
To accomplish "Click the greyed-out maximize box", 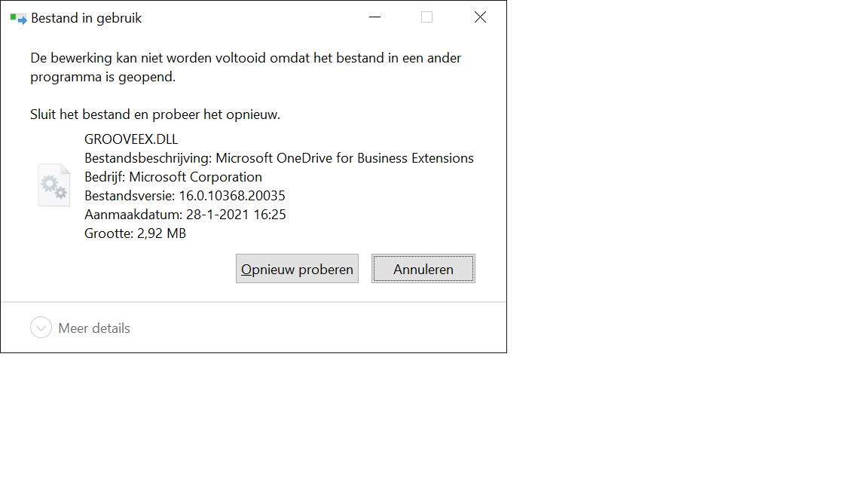I will point(426,17).
